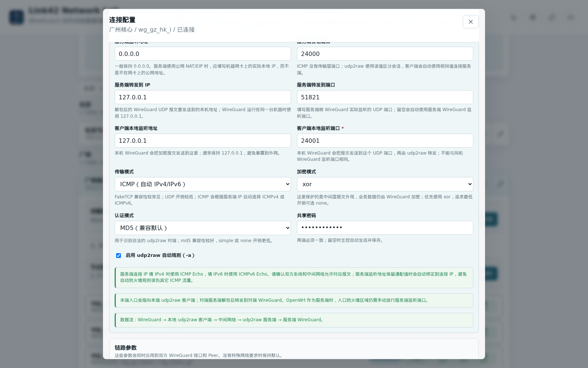Viewport: 588px width, 368px height.
Task: Click the blurred app logo behind the dialog
Action: 17,17
